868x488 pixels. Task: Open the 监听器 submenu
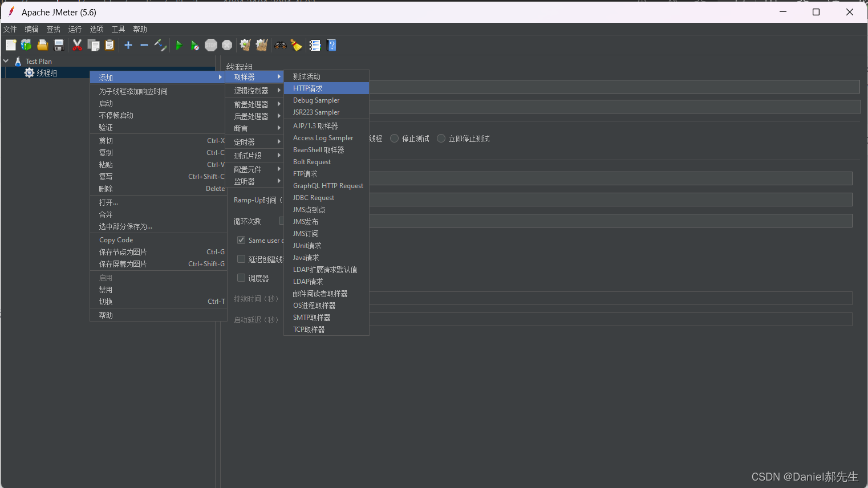pos(255,181)
